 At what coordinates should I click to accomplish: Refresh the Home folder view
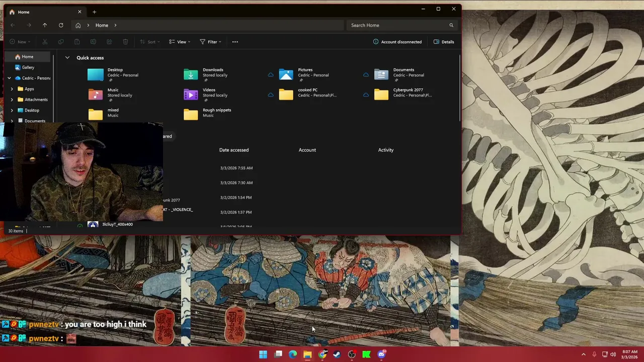click(x=61, y=25)
